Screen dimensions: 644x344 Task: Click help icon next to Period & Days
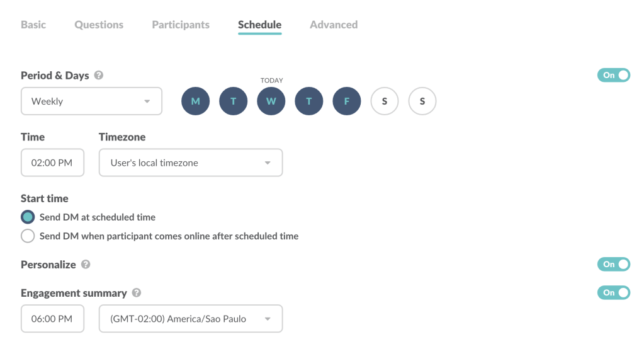click(x=99, y=75)
